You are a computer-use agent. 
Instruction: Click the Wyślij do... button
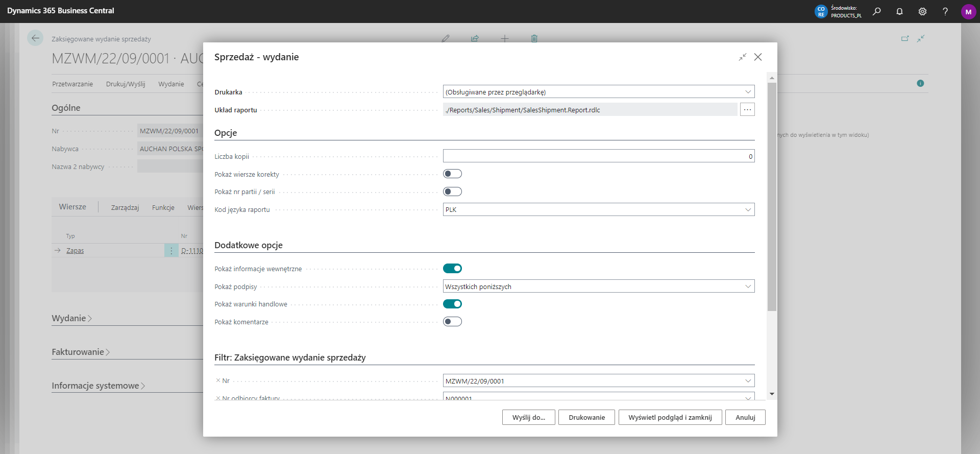coord(529,417)
